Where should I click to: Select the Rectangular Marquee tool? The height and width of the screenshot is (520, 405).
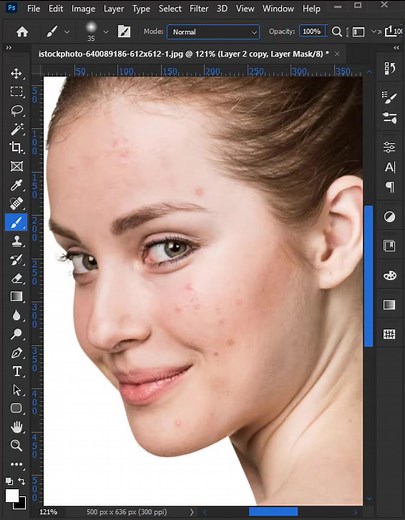(16, 91)
